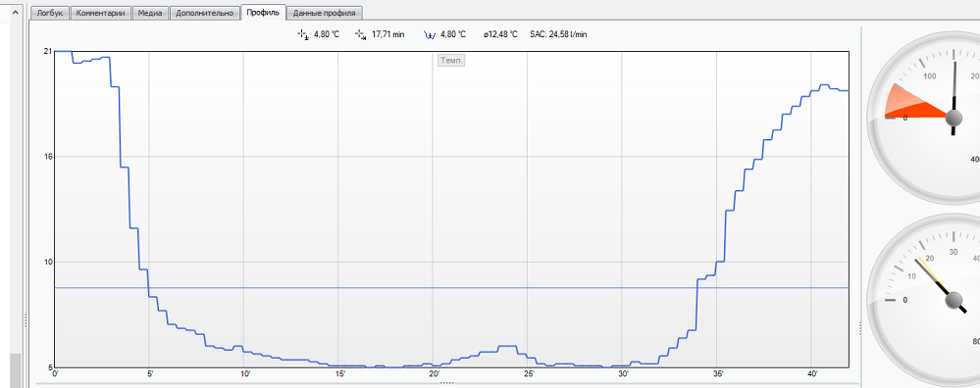Click the lower gauge needle hub

click(954, 302)
